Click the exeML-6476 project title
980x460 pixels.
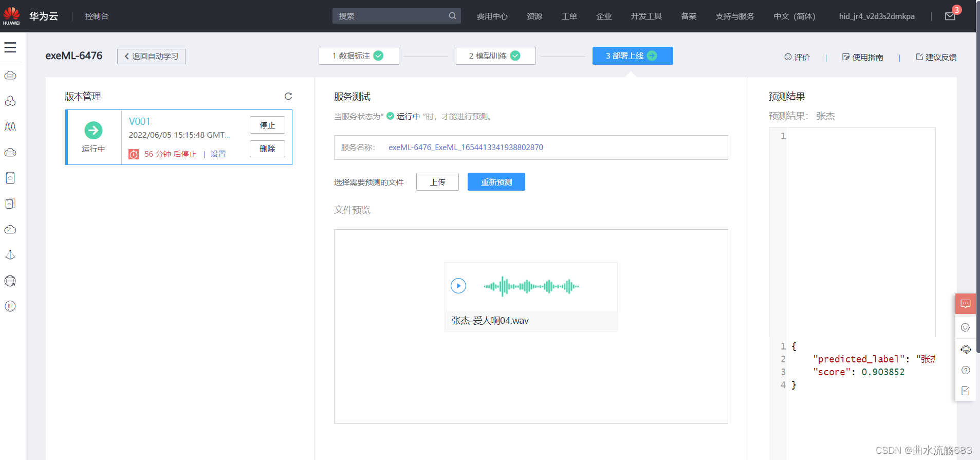click(74, 56)
